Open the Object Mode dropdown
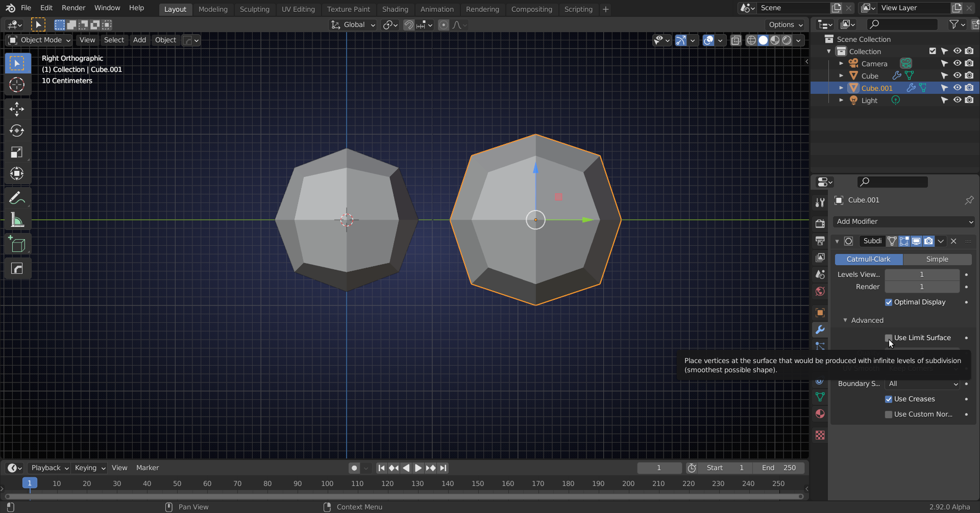This screenshot has height=513, width=980. click(x=40, y=40)
